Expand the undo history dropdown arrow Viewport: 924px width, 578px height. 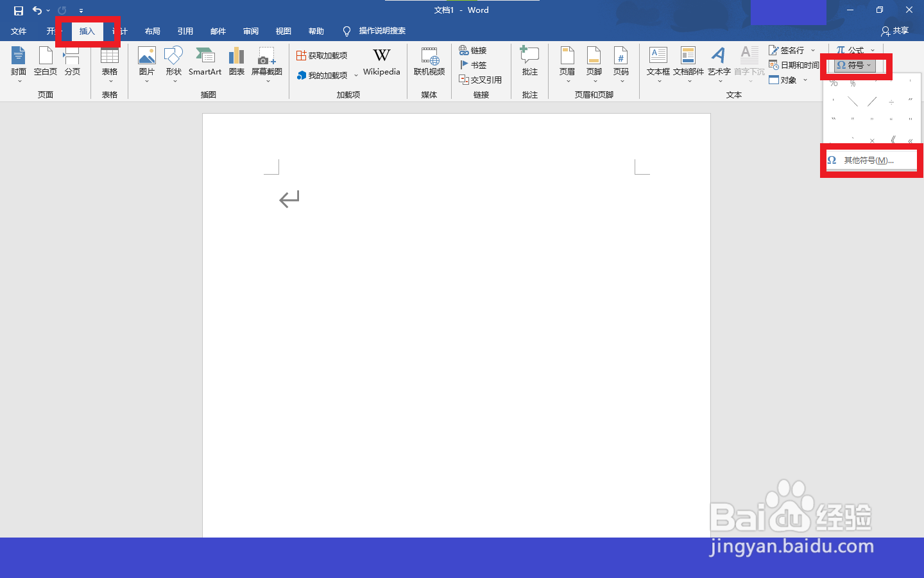48,10
